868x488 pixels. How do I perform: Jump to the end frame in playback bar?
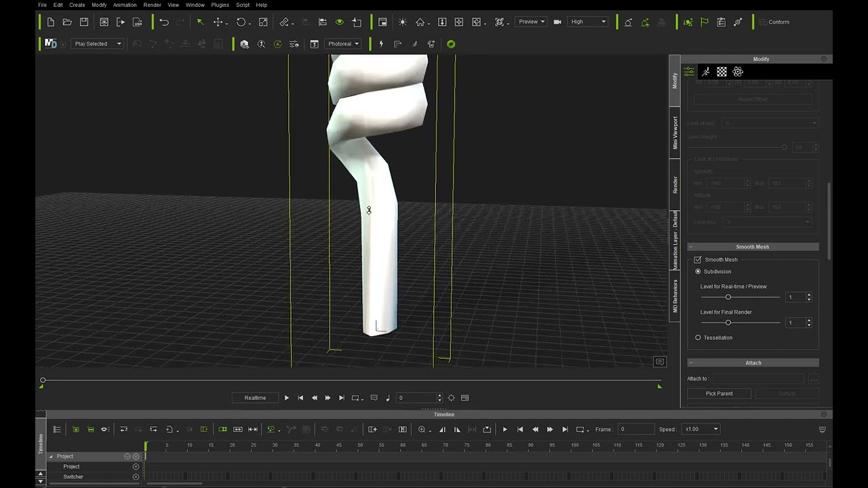click(x=341, y=398)
